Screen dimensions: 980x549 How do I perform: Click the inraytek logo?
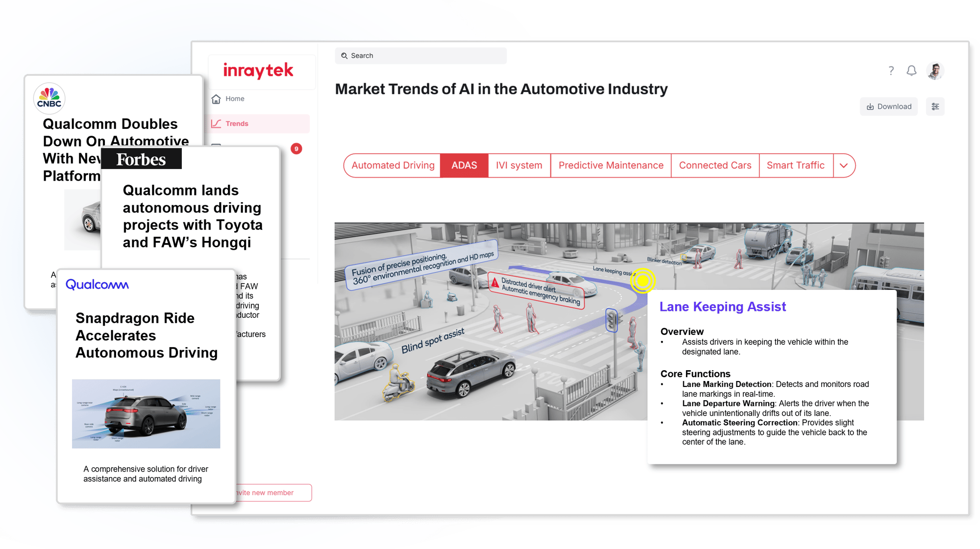point(258,71)
